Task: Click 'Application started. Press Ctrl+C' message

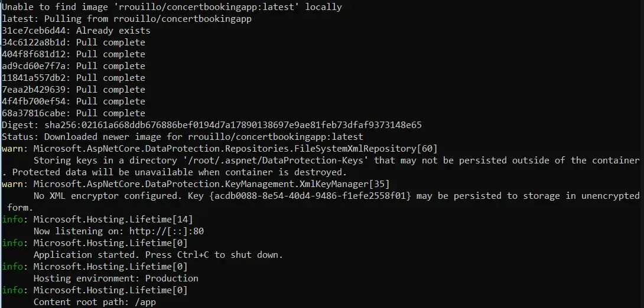Action: point(158,255)
